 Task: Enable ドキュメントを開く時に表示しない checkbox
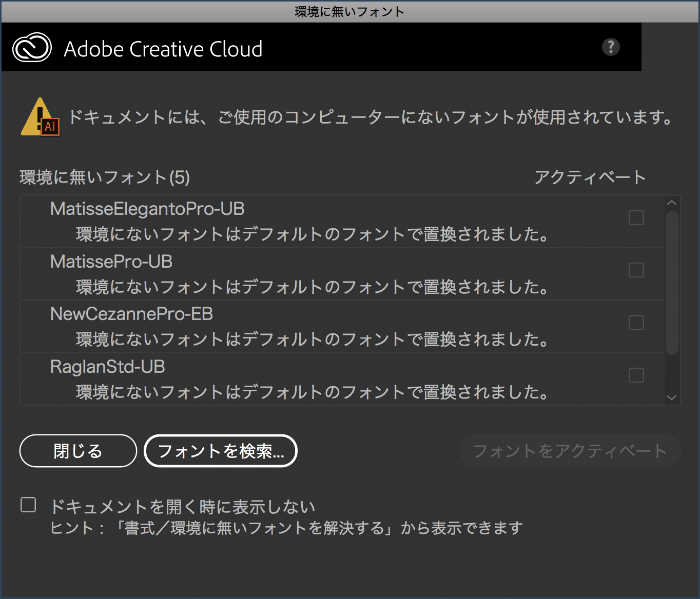click(x=28, y=505)
